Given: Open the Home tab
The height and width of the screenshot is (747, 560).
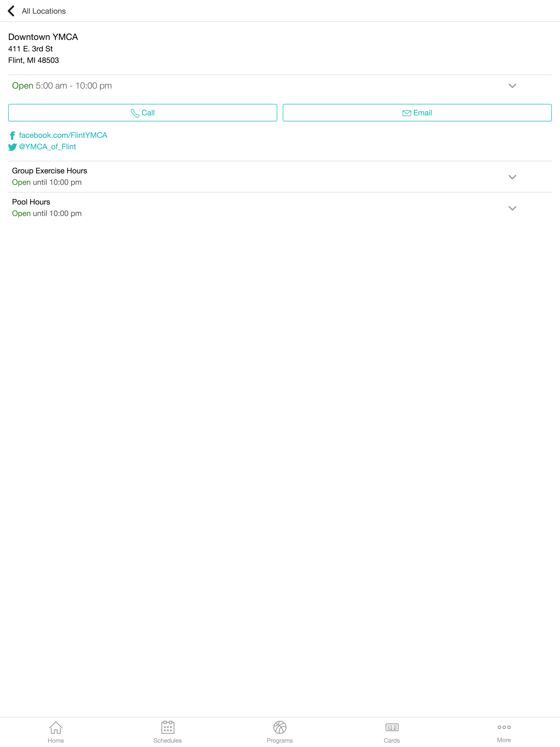Looking at the screenshot, I should [x=56, y=732].
